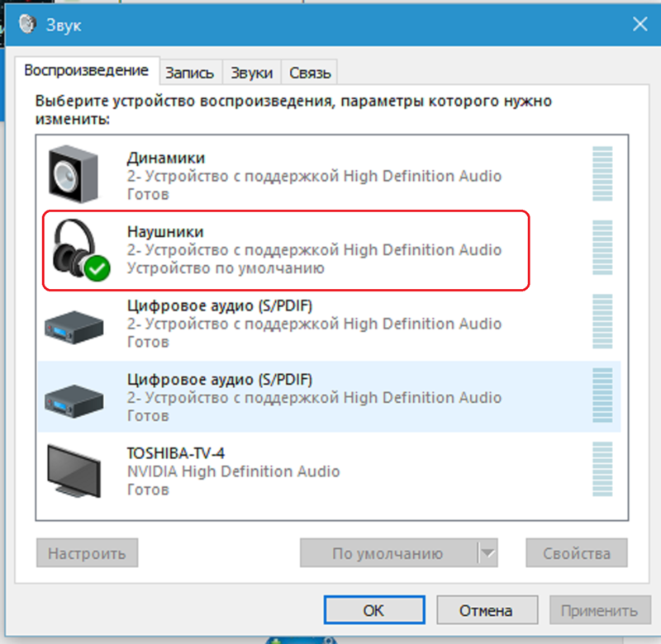Click the Отмена button
The width and height of the screenshot is (661, 644).
click(x=487, y=610)
